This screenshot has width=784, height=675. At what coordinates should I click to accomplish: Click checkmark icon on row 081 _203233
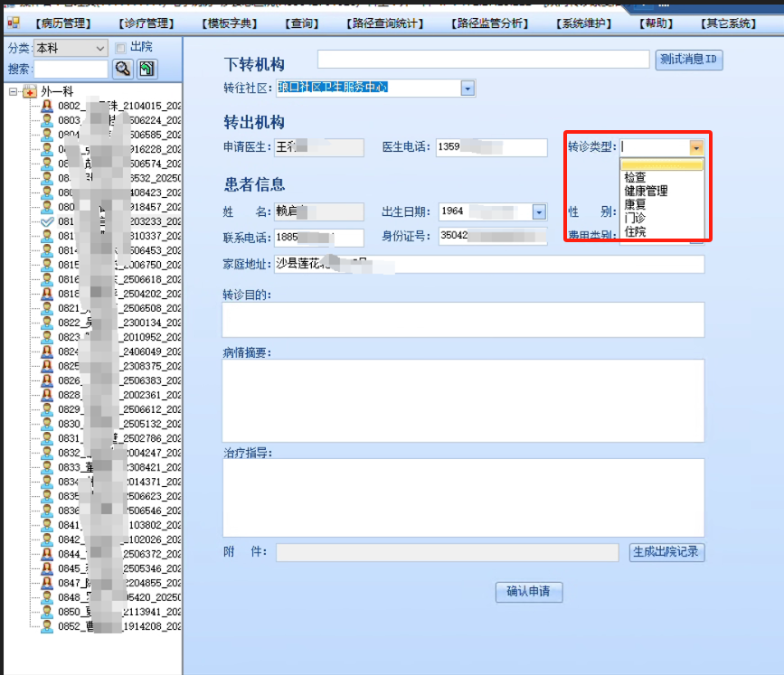(x=47, y=221)
